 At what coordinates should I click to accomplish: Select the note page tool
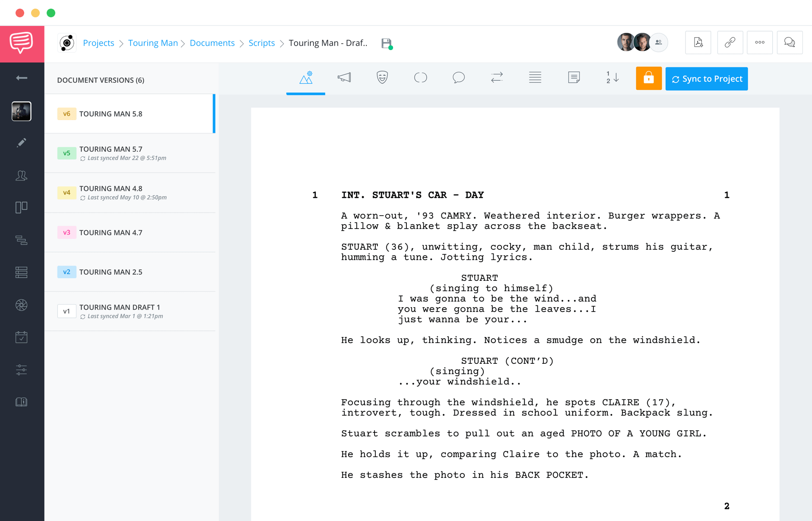tap(574, 78)
